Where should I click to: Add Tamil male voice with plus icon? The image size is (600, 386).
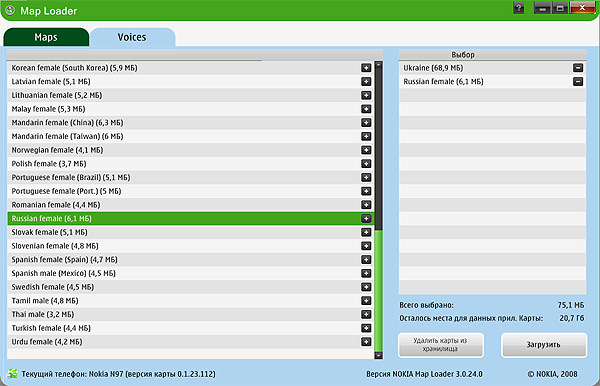366,301
